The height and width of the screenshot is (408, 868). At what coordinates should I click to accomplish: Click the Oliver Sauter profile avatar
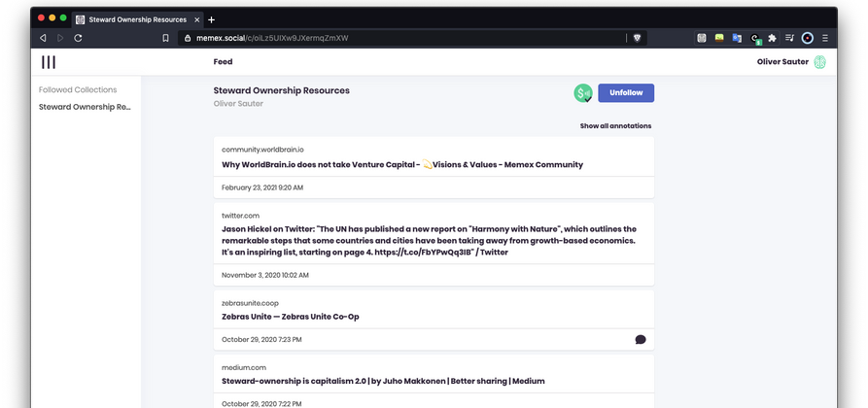click(x=819, y=62)
